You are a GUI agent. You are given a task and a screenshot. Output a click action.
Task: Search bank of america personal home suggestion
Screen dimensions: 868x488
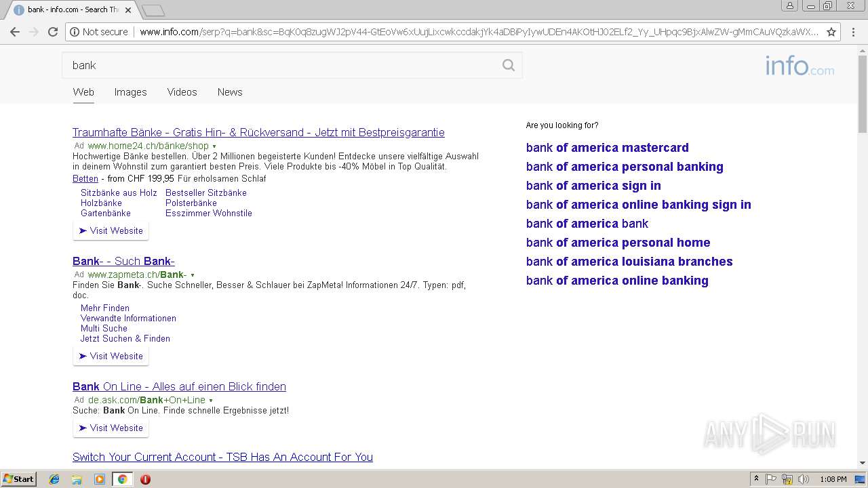(618, 243)
